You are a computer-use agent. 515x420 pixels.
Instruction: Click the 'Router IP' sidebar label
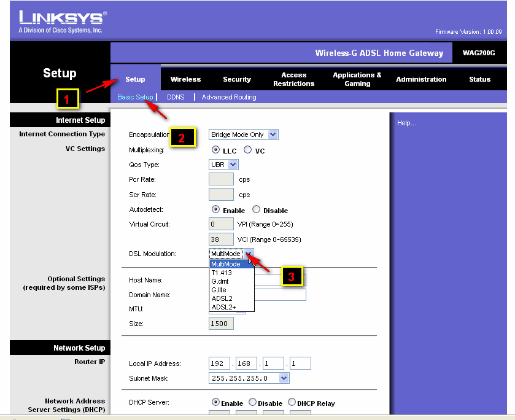point(90,362)
